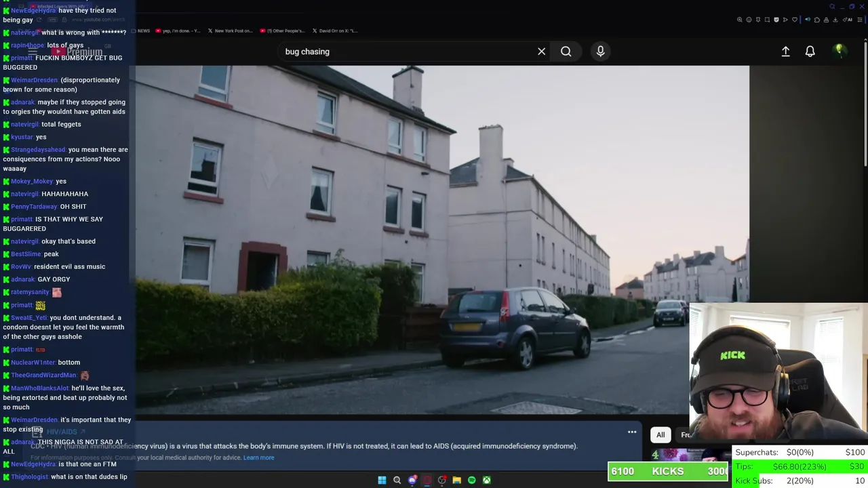
Task: Switch to the Opera browser taskbar icon
Action: click(x=427, y=480)
